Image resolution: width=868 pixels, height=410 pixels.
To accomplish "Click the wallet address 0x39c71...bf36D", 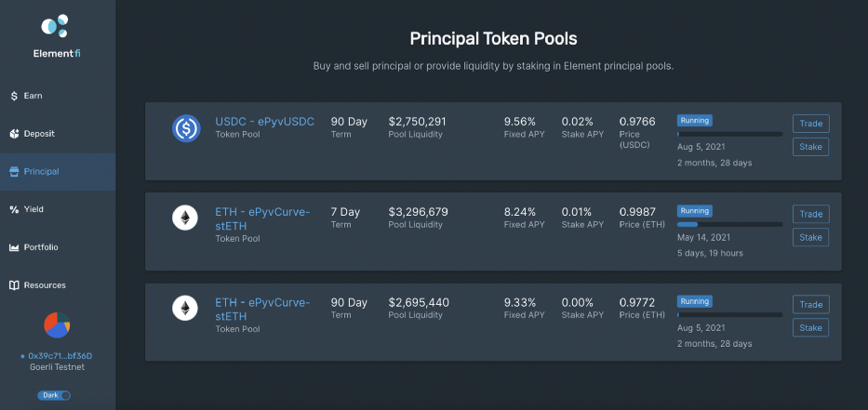I will [59, 356].
